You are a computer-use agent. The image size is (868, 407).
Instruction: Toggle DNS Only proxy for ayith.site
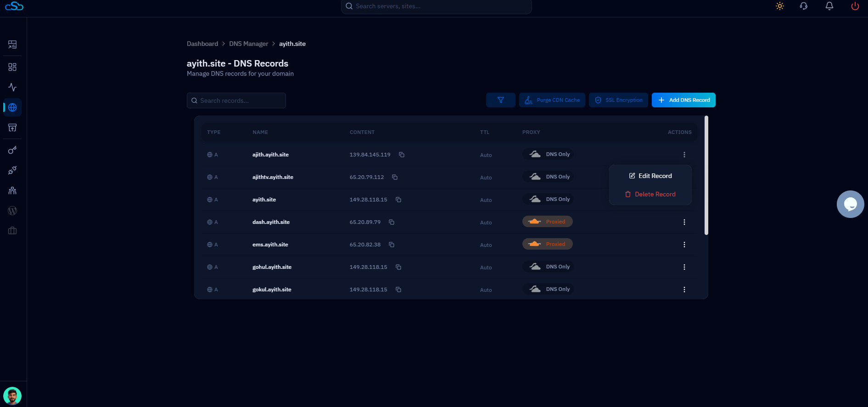[549, 199]
